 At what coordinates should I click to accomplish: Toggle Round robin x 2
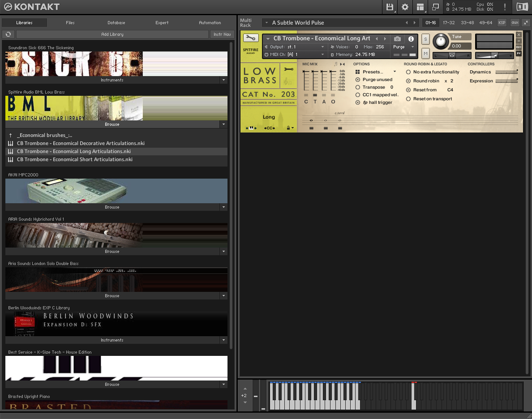(x=408, y=81)
